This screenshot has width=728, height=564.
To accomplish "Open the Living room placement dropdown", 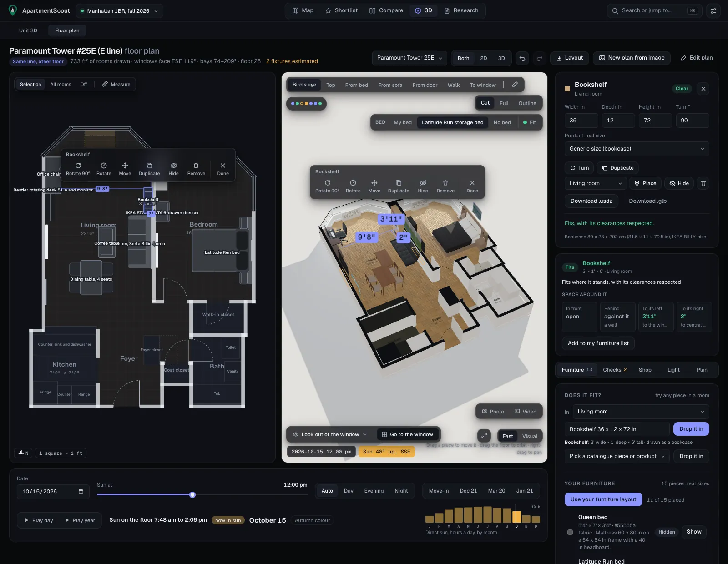I will coord(595,183).
